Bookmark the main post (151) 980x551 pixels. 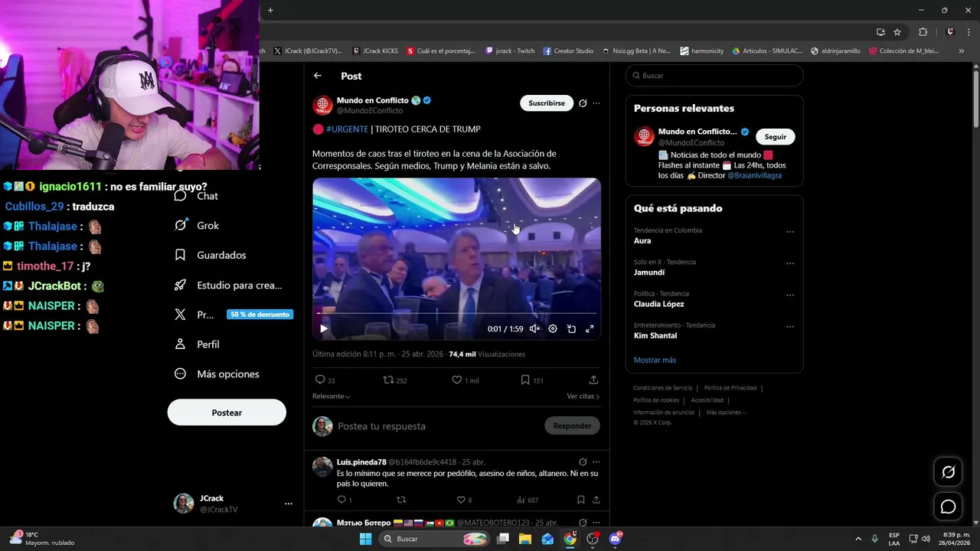click(531, 380)
